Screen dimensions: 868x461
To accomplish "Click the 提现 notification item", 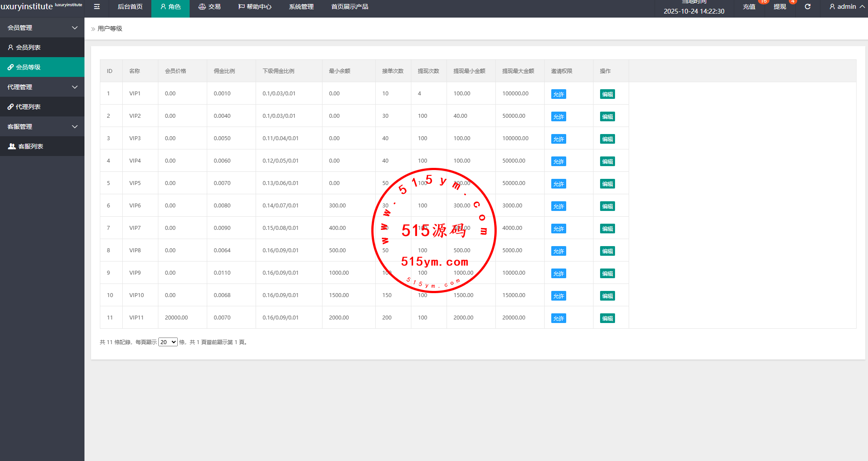I will pyautogui.click(x=780, y=7).
